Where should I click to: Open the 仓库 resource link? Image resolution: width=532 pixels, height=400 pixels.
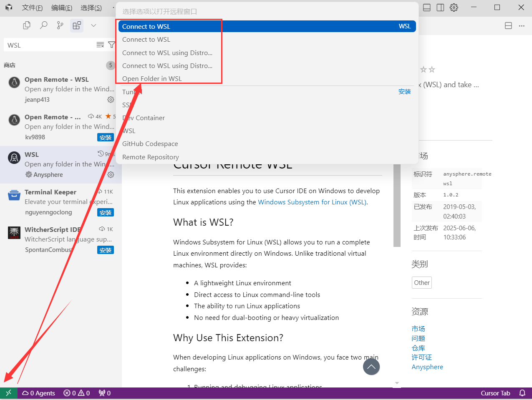[418, 348]
